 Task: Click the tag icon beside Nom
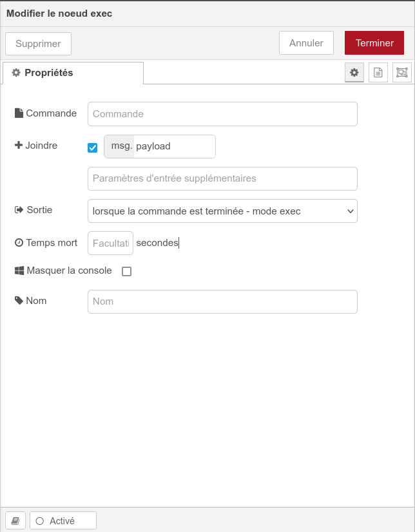click(19, 301)
